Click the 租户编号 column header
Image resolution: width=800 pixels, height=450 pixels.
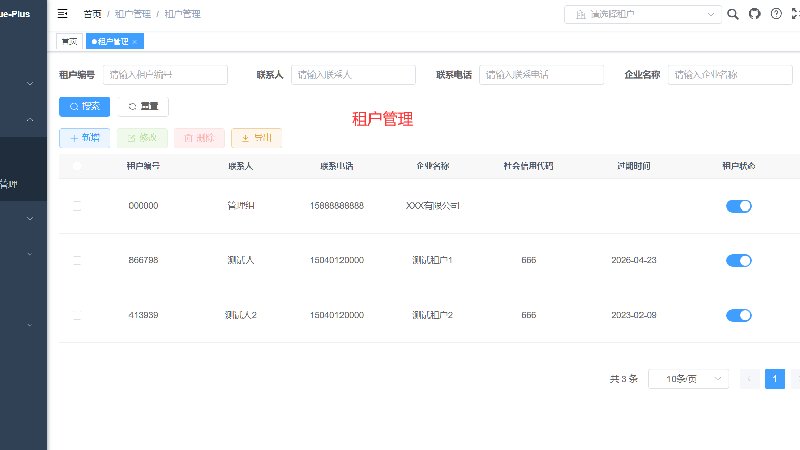tap(143, 166)
